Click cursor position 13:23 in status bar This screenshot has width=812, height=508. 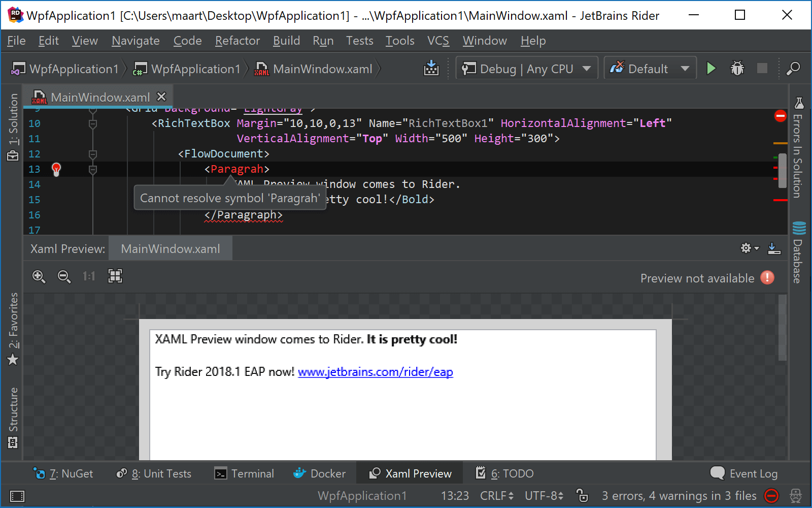click(x=455, y=495)
